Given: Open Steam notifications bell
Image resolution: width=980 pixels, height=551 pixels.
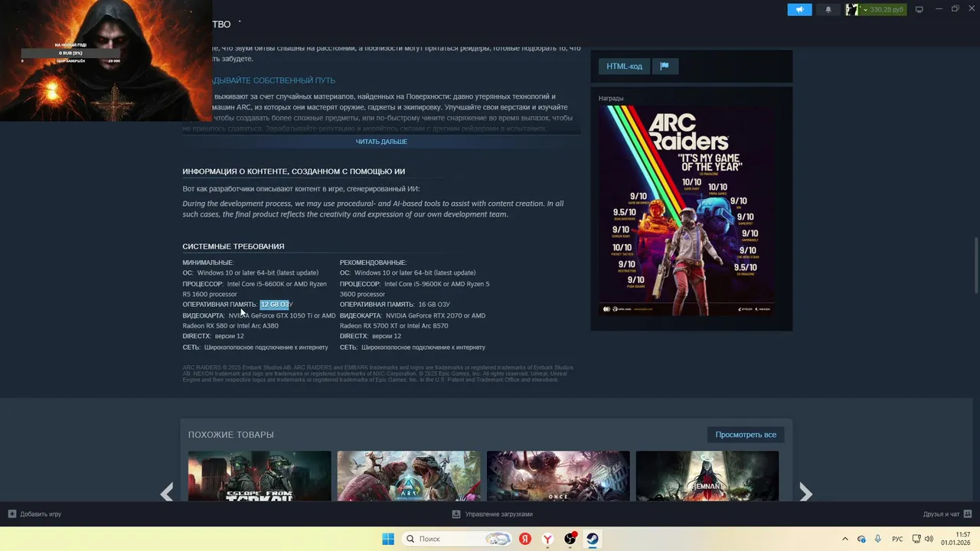Looking at the screenshot, I should [828, 10].
